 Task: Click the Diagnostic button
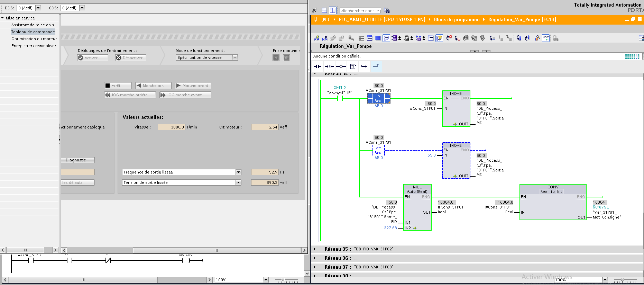tap(76, 160)
